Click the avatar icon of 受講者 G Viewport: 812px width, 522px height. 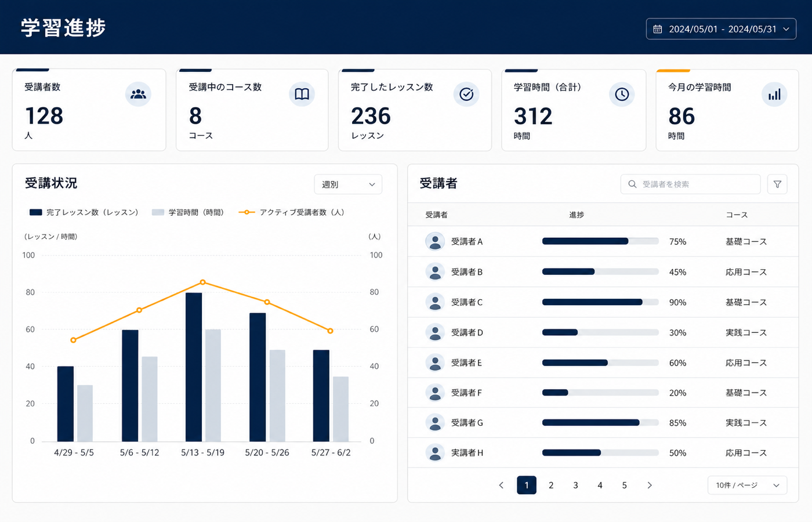[435, 423]
